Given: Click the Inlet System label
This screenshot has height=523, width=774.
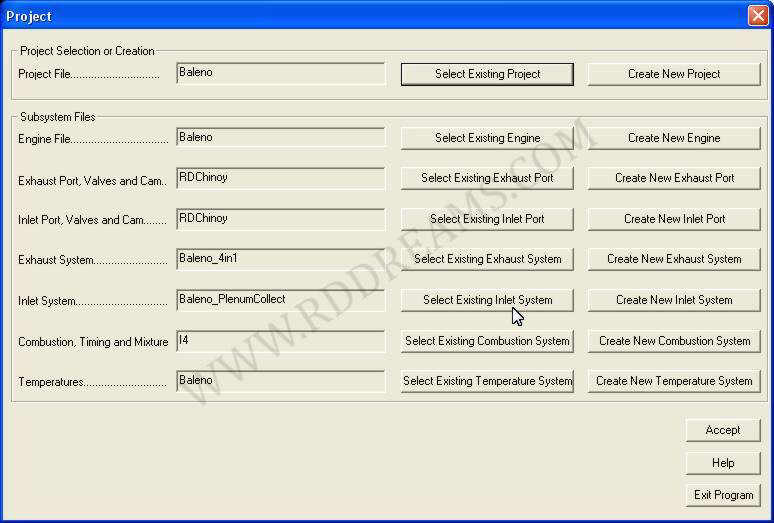Looking at the screenshot, I should click(93, 301).
